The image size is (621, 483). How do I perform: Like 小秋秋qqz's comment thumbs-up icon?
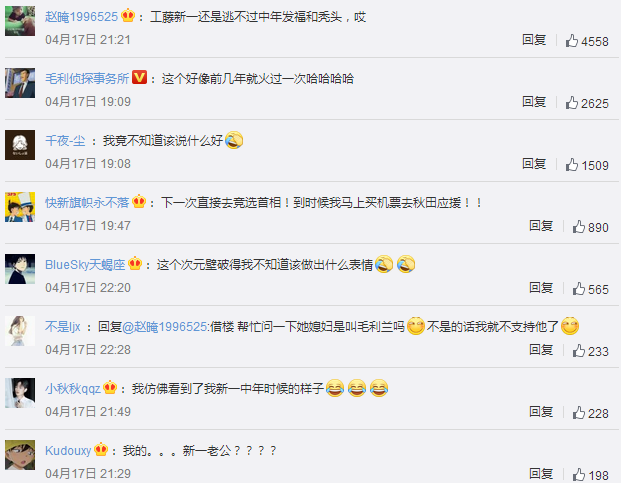(579, 413)
